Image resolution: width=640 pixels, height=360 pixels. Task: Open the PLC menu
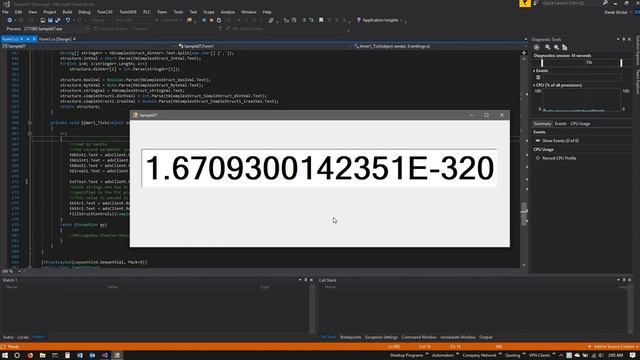click(147, 12)
